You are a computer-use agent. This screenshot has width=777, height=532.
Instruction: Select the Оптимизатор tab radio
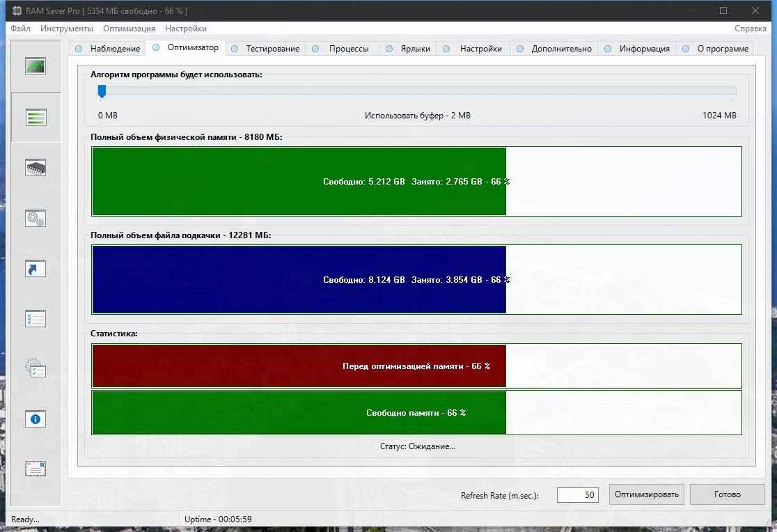(156, 47)
